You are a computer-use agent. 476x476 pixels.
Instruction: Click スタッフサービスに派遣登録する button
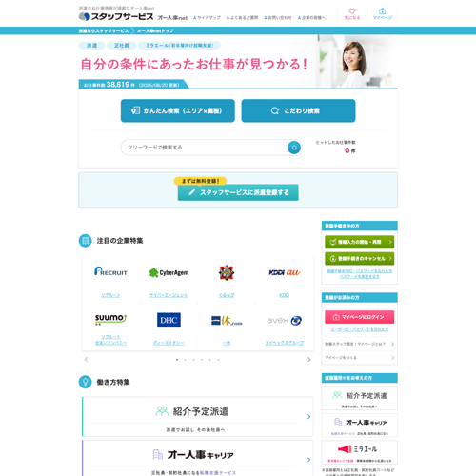(x=238, y=192)
